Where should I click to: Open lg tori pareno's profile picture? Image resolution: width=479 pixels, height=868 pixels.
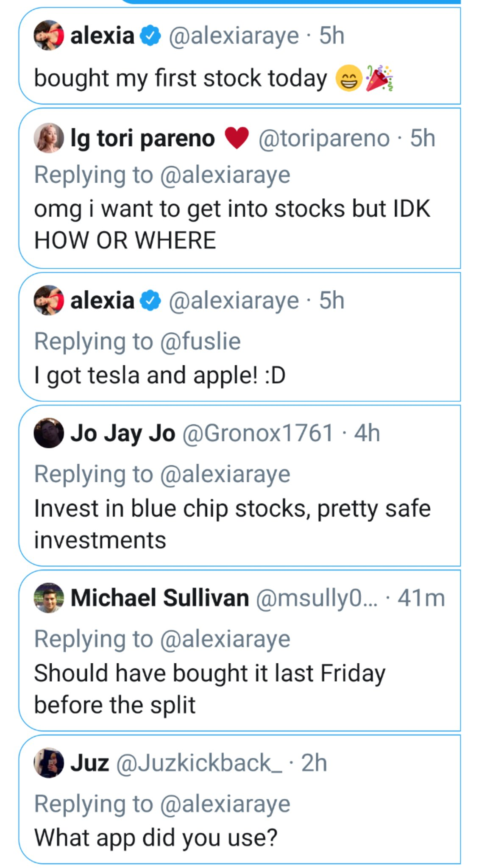49,138
